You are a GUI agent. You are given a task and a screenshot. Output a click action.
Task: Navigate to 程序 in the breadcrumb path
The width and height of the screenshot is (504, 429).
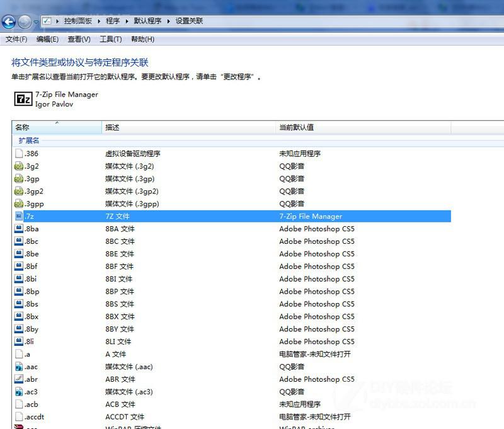(113, 21)
